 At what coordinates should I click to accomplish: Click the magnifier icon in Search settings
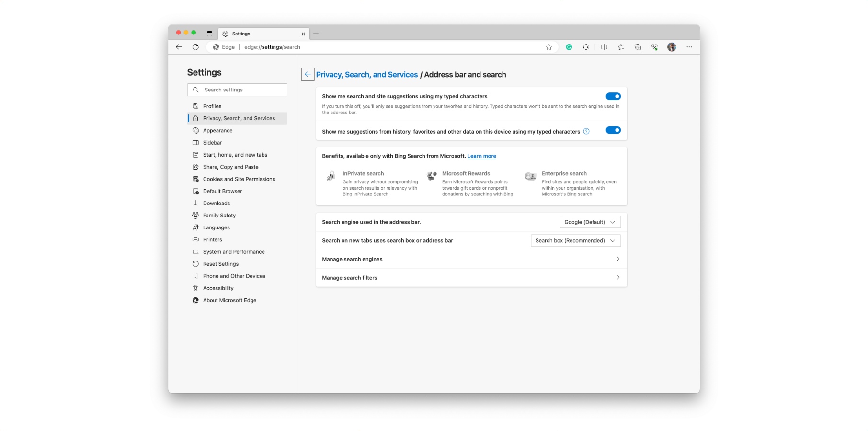(195, 90)
